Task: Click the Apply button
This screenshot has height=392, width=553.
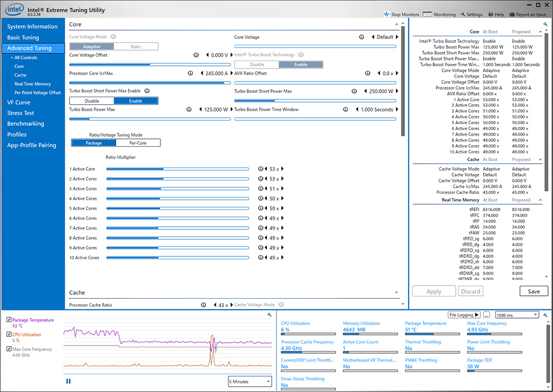Action: click(434, 291)
